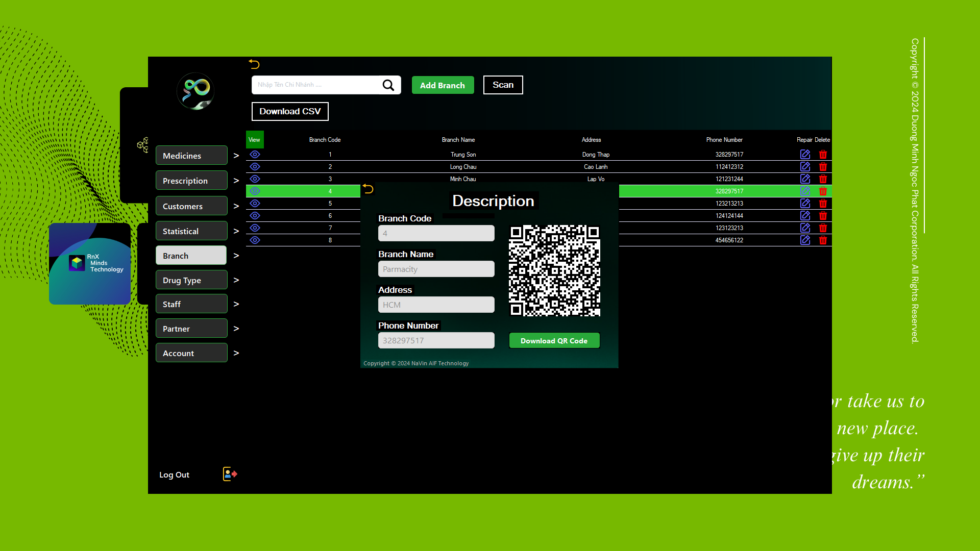Show details for branch code 6
The height and width of the screenshot is (551, 980).
(x=255, y=216)
